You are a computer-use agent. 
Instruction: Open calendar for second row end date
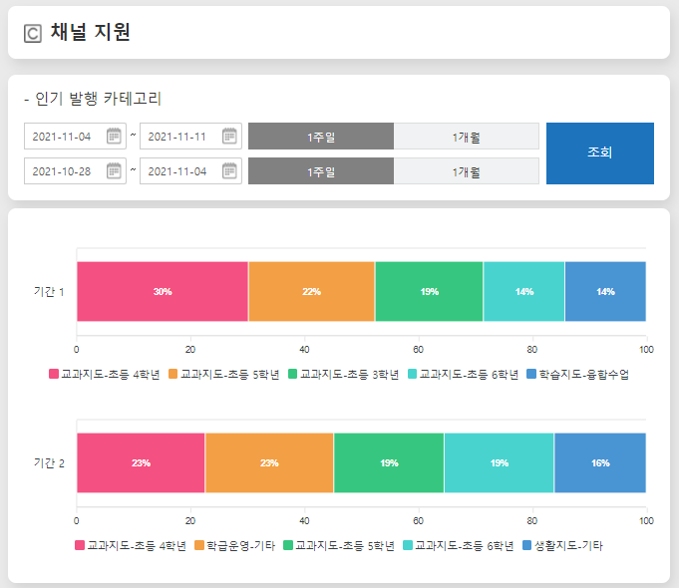[230, 171]
